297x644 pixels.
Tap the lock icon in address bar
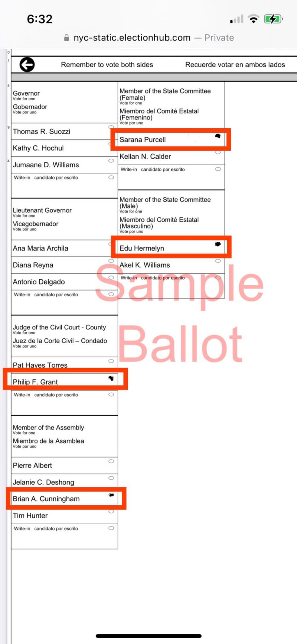(x=67, y=38)
